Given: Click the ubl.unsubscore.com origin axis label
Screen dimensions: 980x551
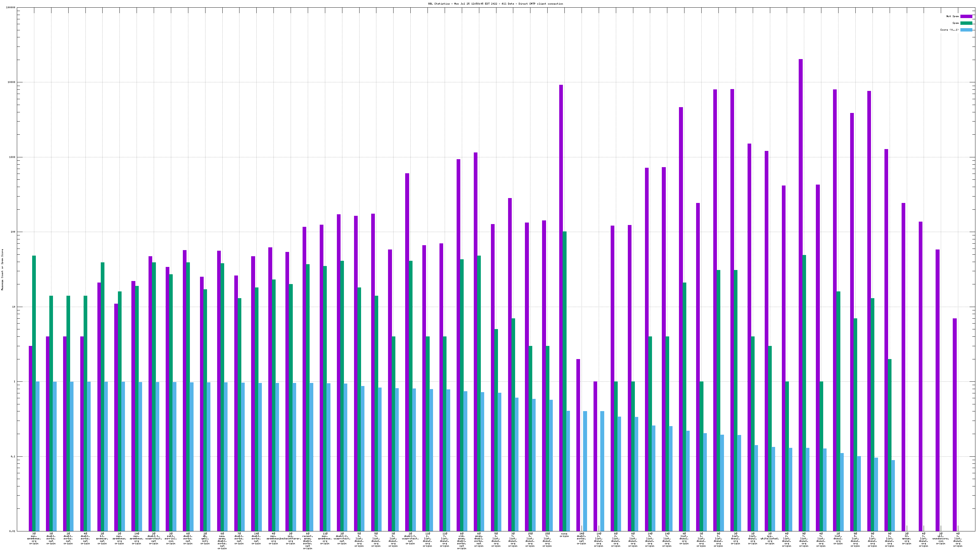Looking at the screenshot, I should point(940,538).
